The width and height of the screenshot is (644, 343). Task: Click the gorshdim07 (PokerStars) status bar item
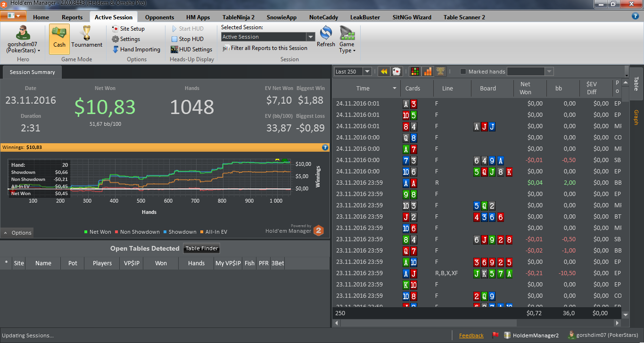(603, 335)
